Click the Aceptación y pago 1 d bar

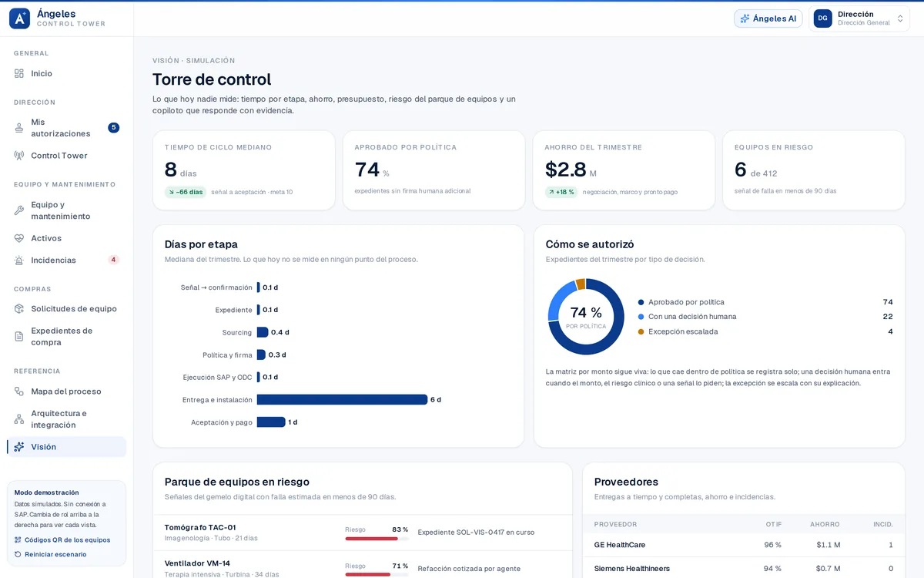(271, 422)
